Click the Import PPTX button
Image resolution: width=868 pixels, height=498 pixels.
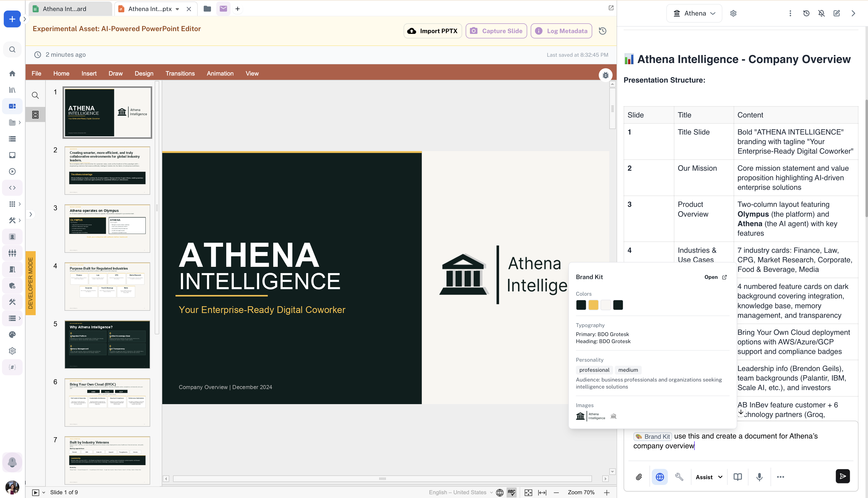432,31
